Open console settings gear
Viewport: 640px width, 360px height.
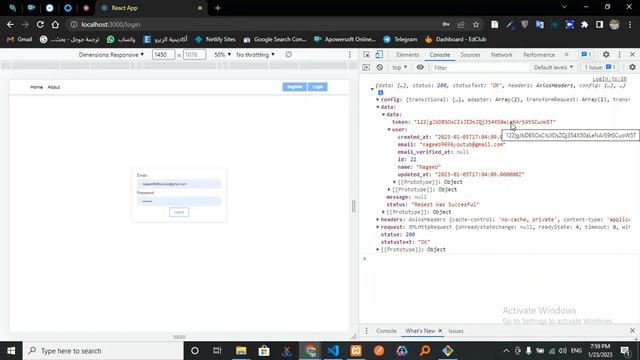pos(632,67)
